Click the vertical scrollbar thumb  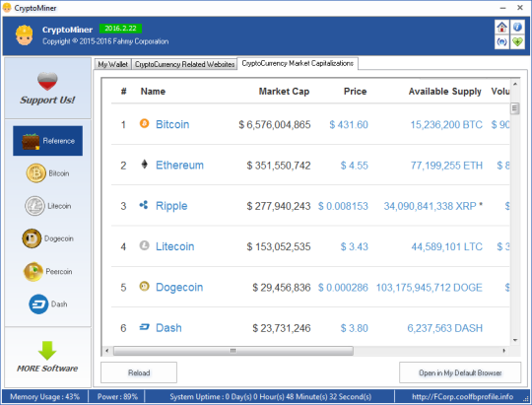coord(515,108)
